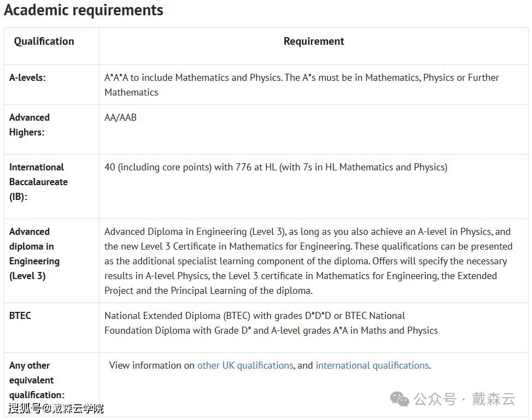The width and height of the screenshot is (532, 420).
Task: Click the WeChat logo icon in watermark
Action: pos(399,399)
